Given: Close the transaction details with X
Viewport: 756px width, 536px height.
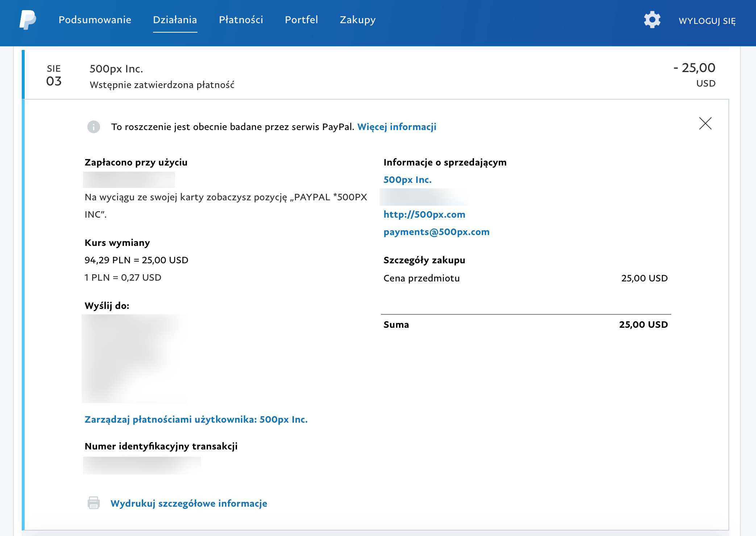Looking at the screenshot, I should pos(705,123).
